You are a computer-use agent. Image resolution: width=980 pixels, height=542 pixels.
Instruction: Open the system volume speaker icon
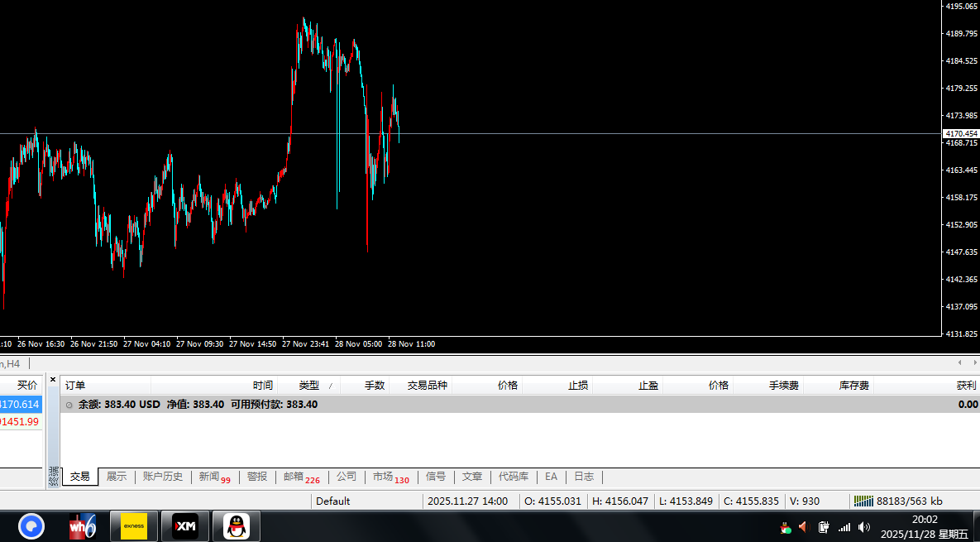click(x=864, y=527)
